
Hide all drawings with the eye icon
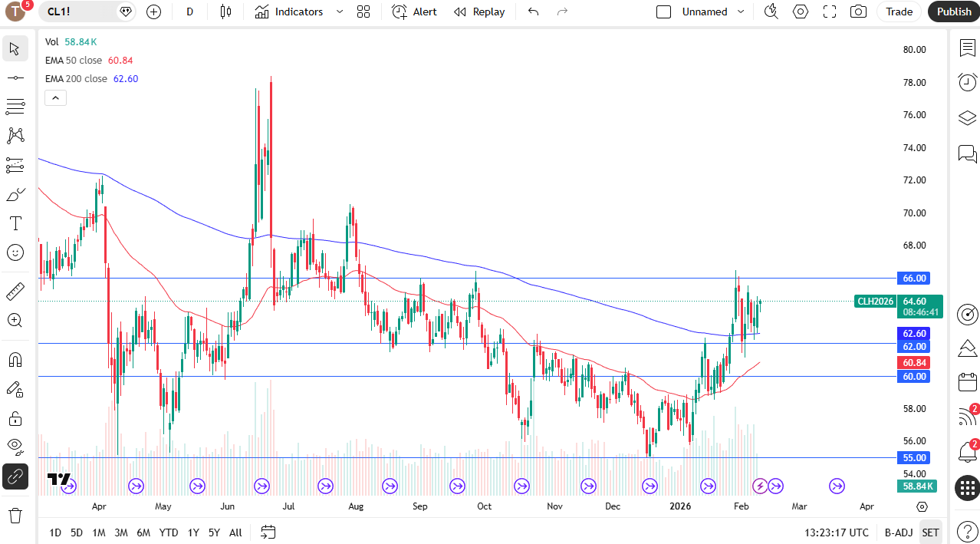[15, 447]
